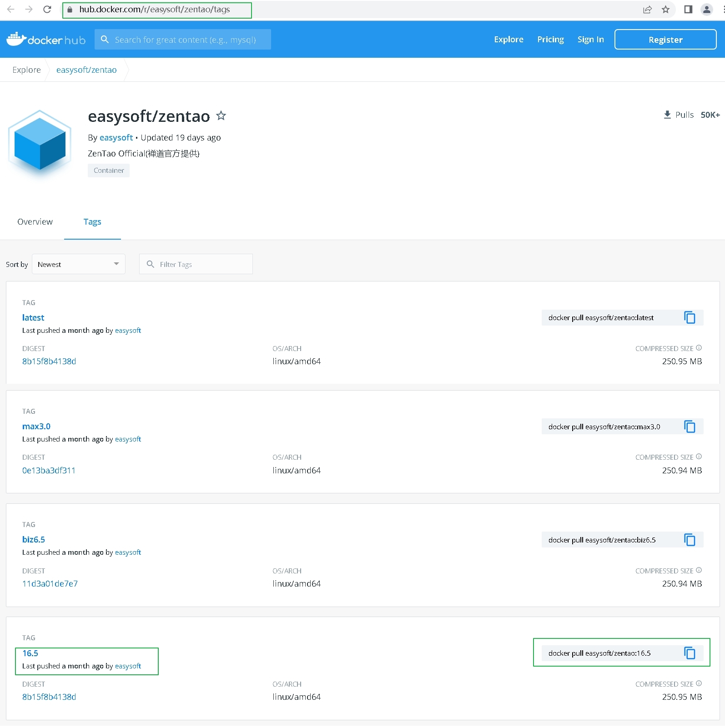
Task: Click the docker pull easysoft/zentao:max3.0 command text
Action: click(604, 427)
